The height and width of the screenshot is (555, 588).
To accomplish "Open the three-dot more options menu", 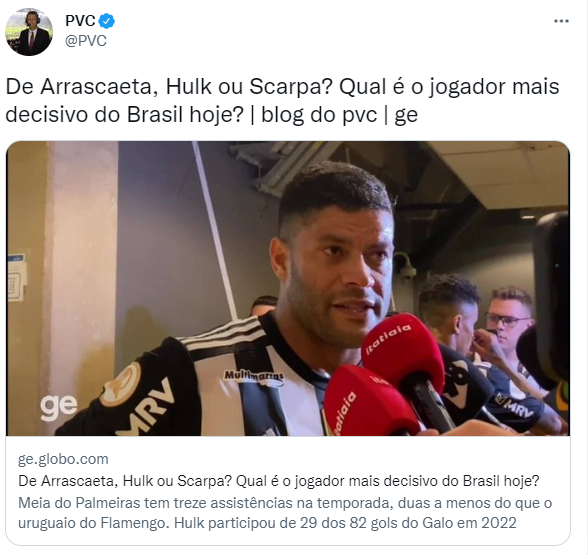I will 561,21.
